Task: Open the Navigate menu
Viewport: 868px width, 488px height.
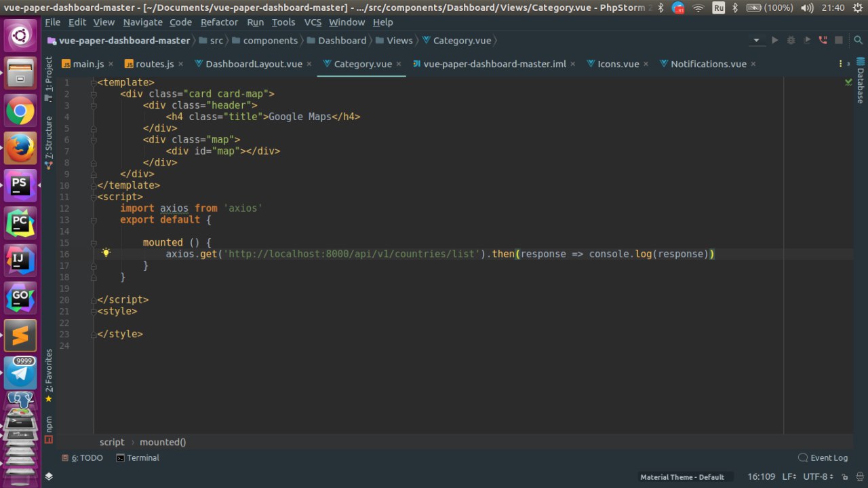Action: (142, 22)
